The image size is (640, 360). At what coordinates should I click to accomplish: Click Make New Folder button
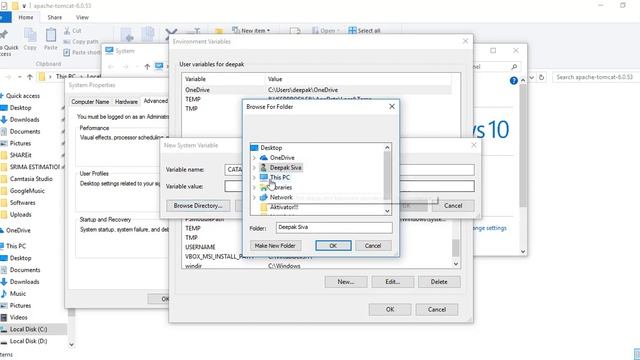click(x=275, y=246)
